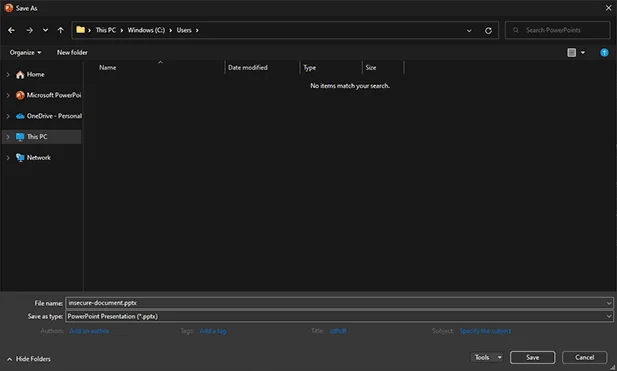Screen dimensions: 617x371
Task: Click the folder icon in address bar
Action: tap(80, 30)
